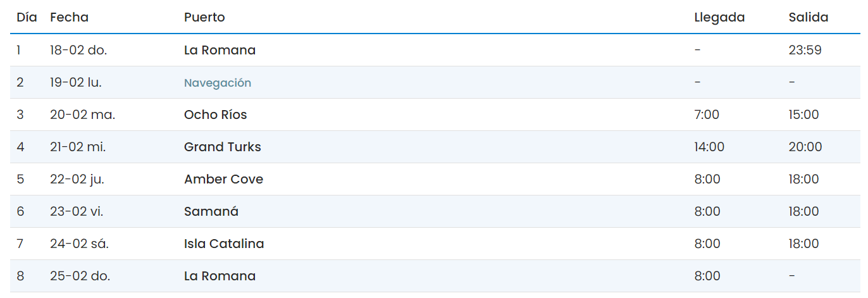This screenshot has width=868, height=298.
Task: Select the 24-02 sá. date cell
Action: click(79, 244)
